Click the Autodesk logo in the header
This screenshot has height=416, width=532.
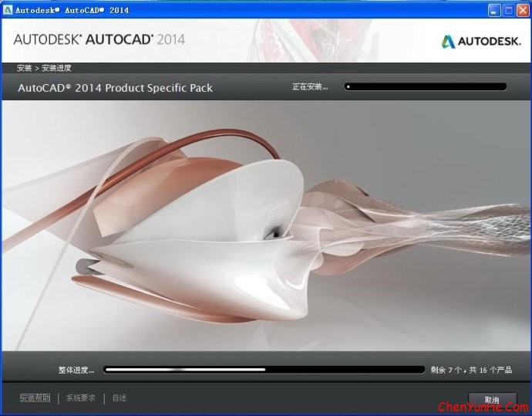481,42
